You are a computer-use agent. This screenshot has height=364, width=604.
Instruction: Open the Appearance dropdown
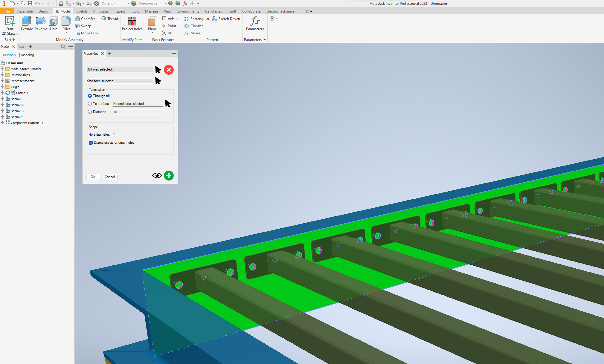click(x=165, y=3)
